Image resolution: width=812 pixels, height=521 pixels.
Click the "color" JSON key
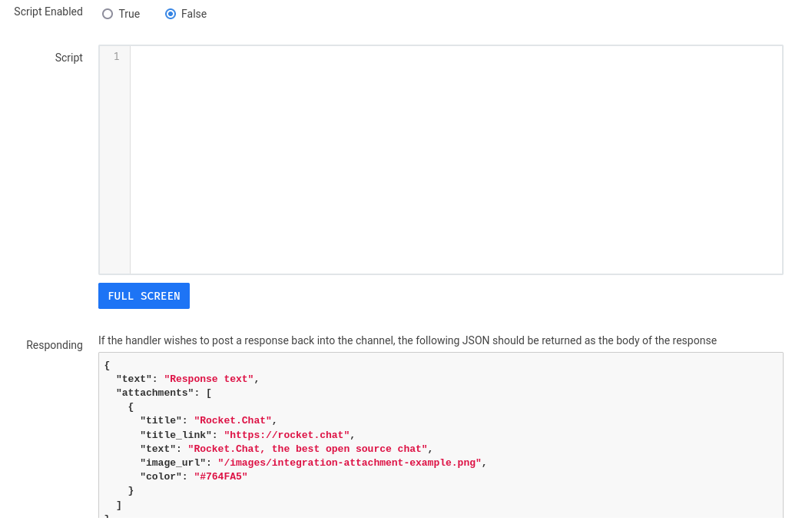click(x=161, y=476)
